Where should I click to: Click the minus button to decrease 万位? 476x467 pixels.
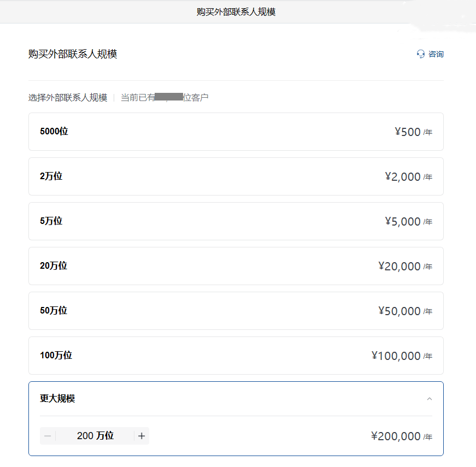pos(48,436)
